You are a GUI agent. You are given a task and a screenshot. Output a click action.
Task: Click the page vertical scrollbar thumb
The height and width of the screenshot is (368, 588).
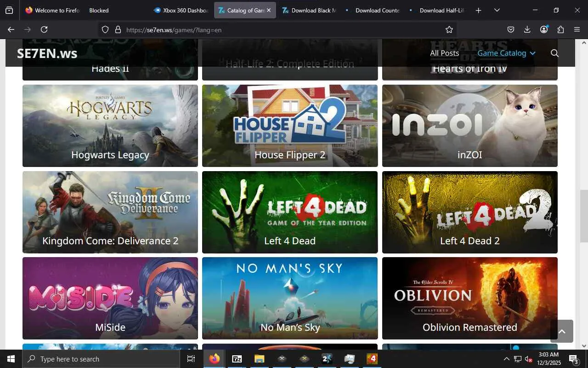[584, 216]
